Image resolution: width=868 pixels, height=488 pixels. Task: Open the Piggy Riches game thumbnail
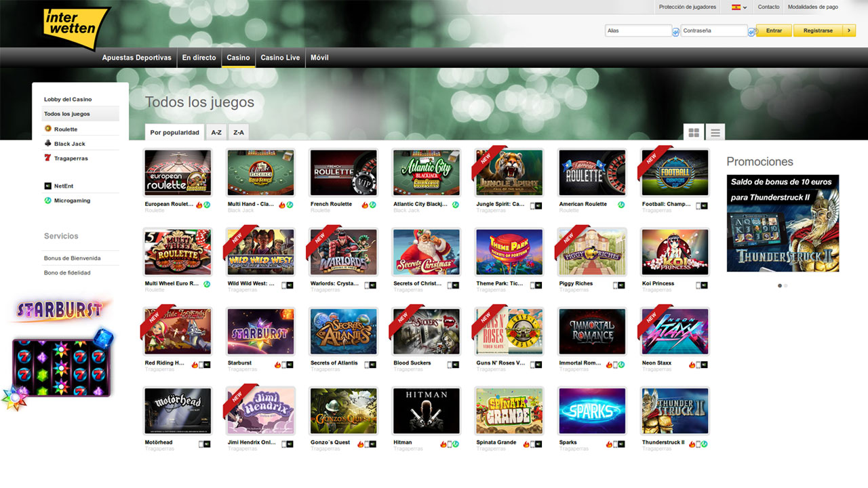[592, 252]
